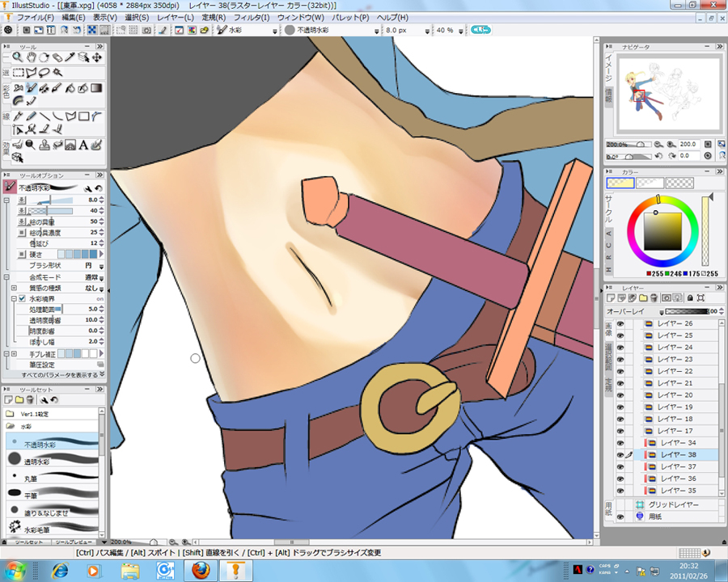Select the 丸筆 brush preset
Viewport: 728px width, 582px height.
click(52, 476)
